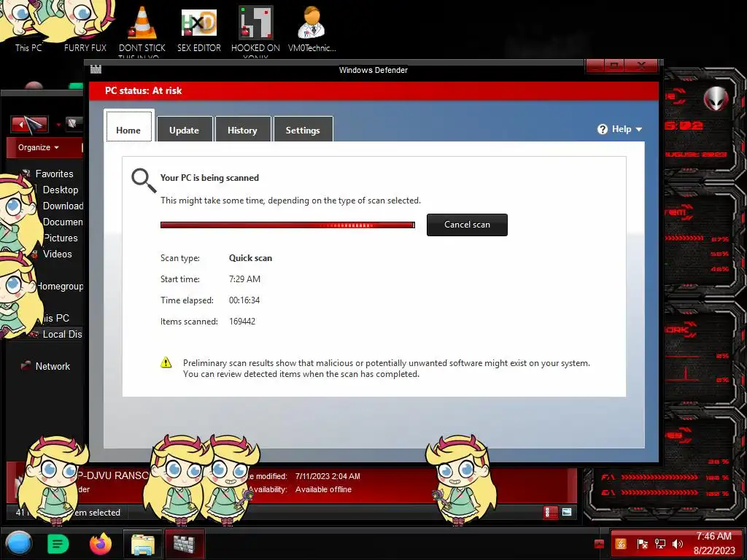
Task: Click the scan progress bar
Action: tap(287, 225)
